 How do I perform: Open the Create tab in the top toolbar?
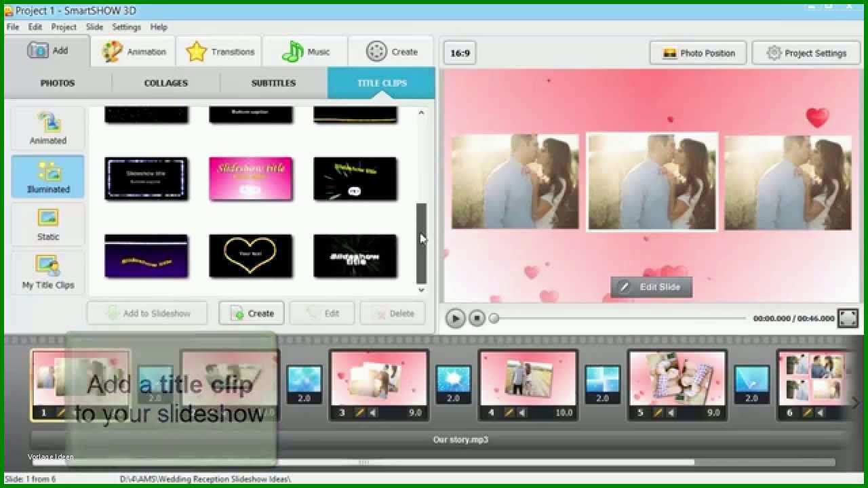(392, 52)
